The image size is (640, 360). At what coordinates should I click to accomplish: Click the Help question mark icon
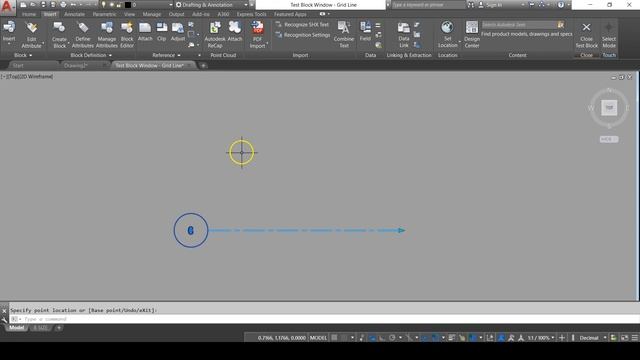click(561, 5)
